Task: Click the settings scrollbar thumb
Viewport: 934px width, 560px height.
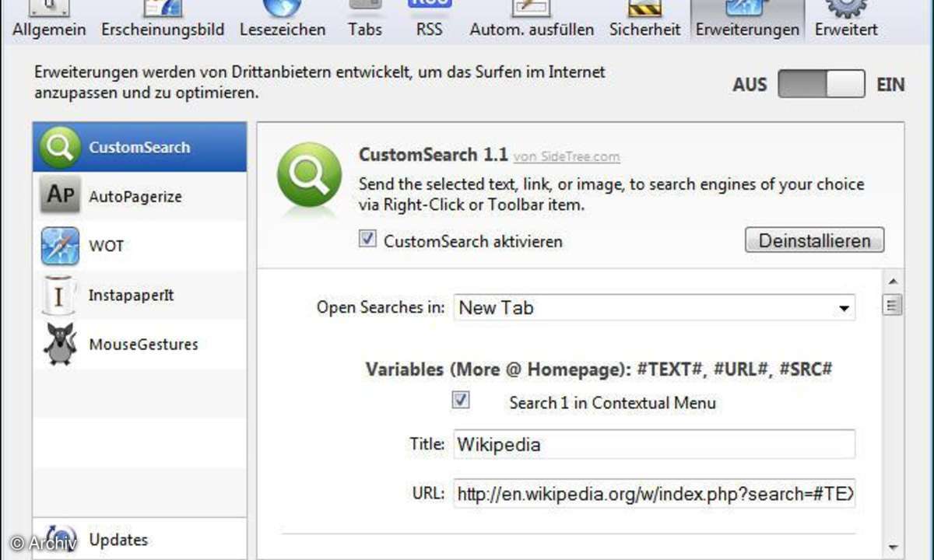Action: point(893,304)
